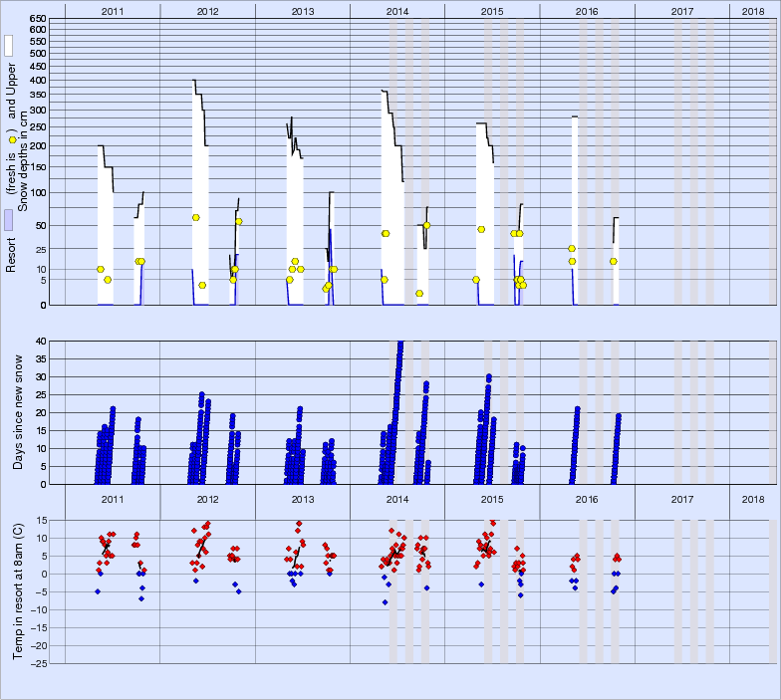This screenshot has height=700, width=781.
Task: Click the white Upper snow depth legend swatch
Action: pos(8,46)
